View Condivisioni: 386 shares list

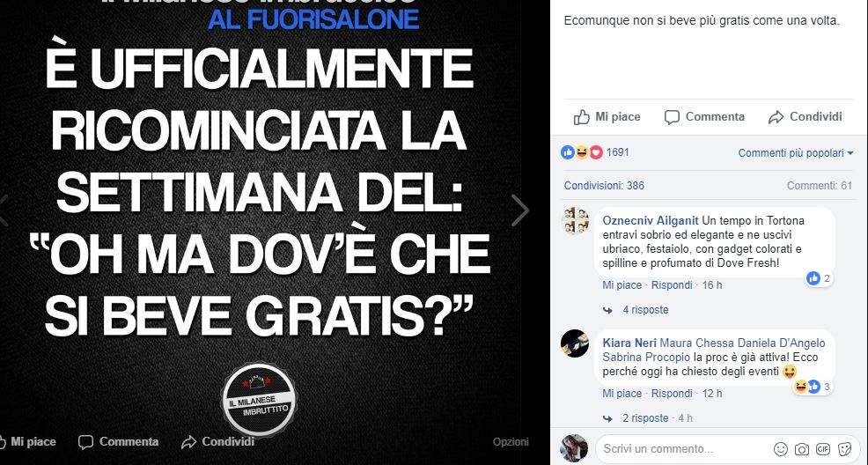(x=604, y=186)
